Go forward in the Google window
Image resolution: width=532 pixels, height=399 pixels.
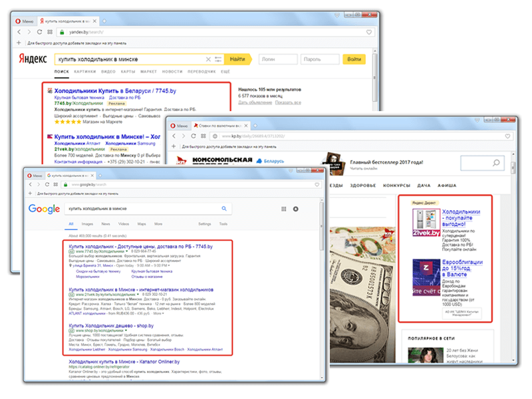[x=39, y=185]
